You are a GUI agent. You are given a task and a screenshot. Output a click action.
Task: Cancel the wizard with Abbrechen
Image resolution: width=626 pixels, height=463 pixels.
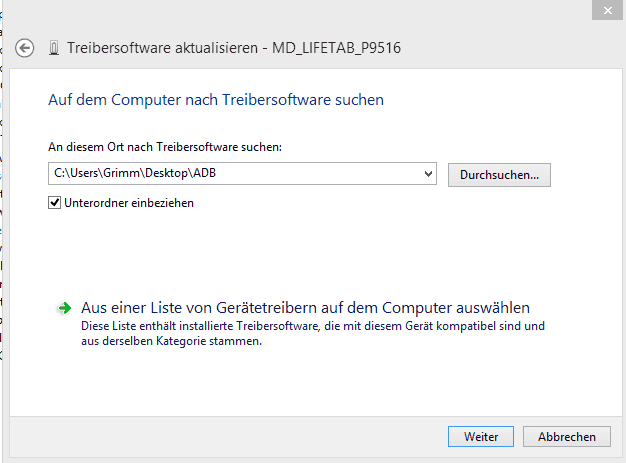pyautogui.click(x=567, y=437)
